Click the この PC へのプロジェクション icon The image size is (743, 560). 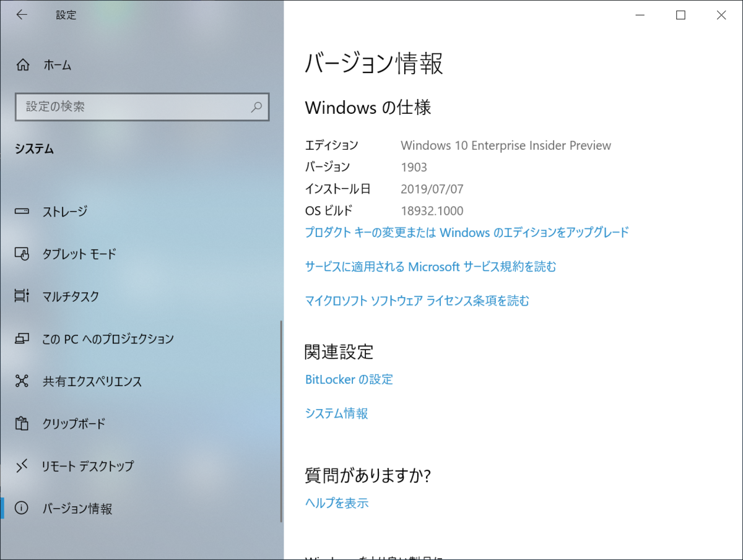click(x=22, y=338)
